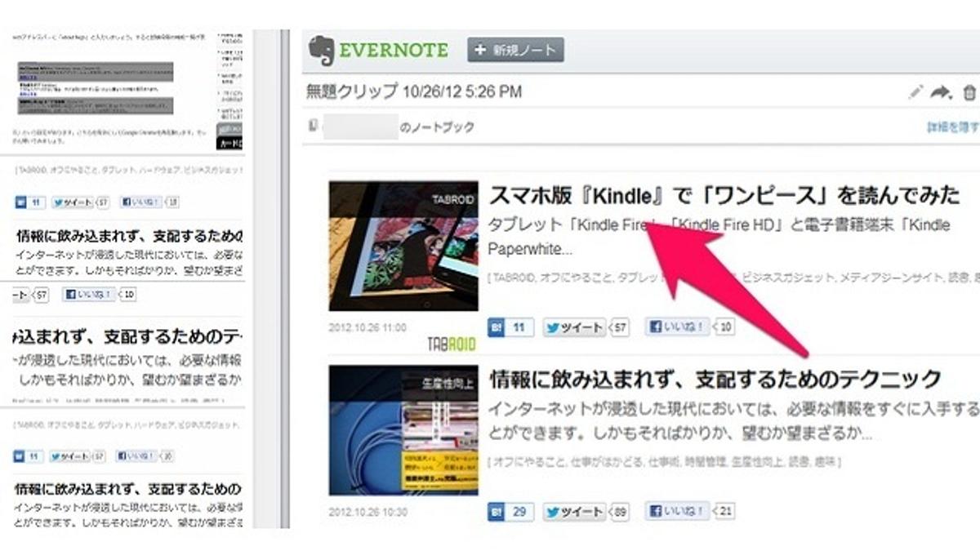The image size is (980, 551).
Task: Delete note using the trash can icon
Action: tap(969, 92)
